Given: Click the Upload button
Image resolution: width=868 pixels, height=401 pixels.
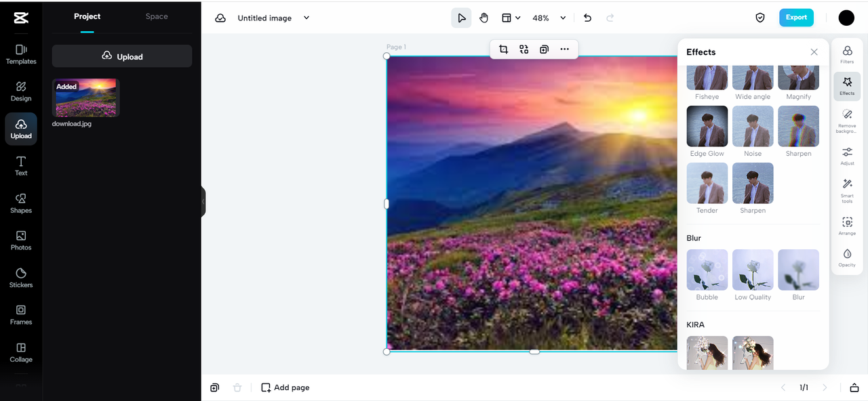Looking at the screenshot, I should [x=122, y=56].
